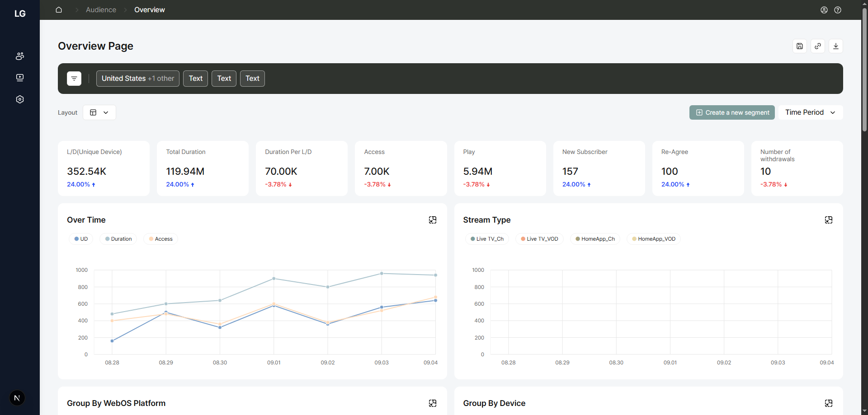Screen dimensions: 868x415
Task: Toggle the HomeApp_Ch legend chip
Action: [595, 239]
